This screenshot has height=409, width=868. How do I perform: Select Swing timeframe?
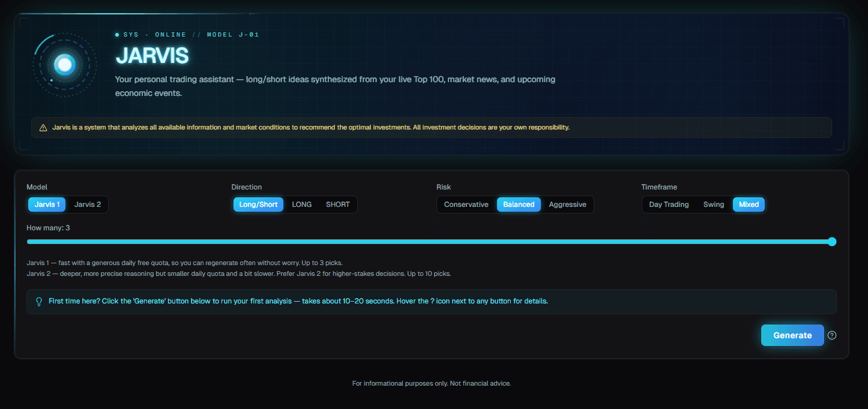(714, 204)
